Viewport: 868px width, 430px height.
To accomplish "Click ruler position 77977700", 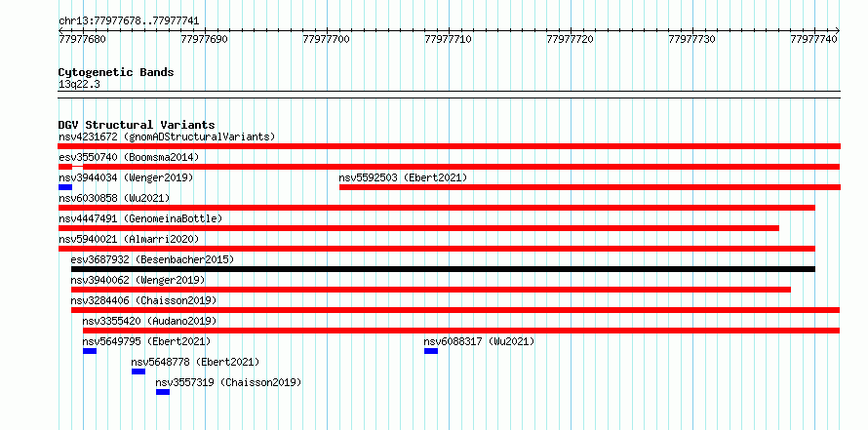I will tap(327, 39).
